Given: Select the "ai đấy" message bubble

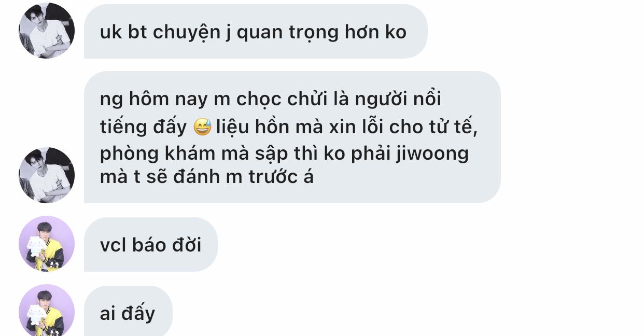Looking at the screenshot, I should 128,312.
